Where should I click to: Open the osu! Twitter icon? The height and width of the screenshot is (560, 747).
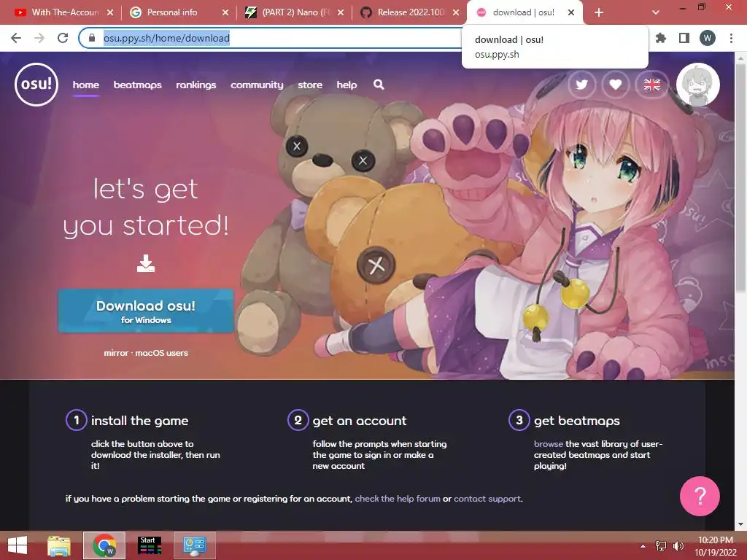(x=581, y=85)
